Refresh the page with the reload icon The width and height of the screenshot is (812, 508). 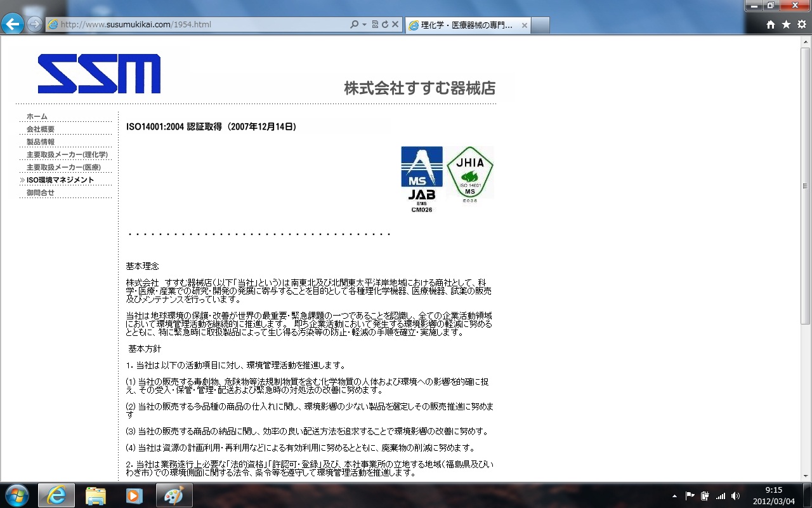coord(384,25)
